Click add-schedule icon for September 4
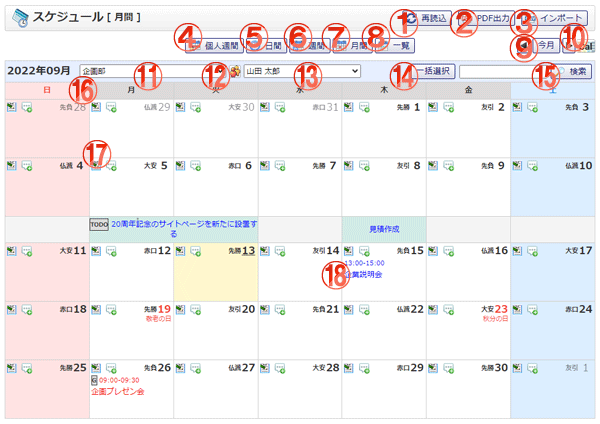 tap(11, 165)
